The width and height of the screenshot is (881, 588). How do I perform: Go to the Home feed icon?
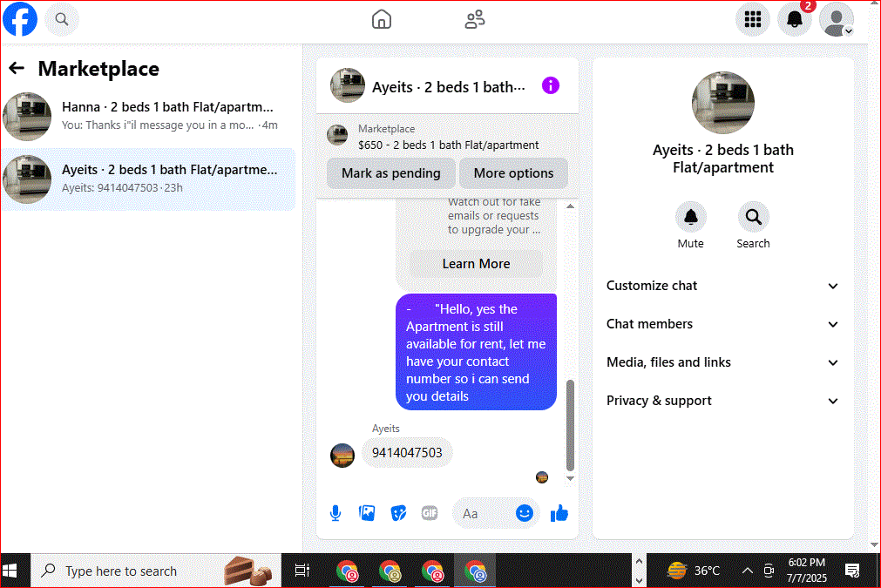point(382,19)
